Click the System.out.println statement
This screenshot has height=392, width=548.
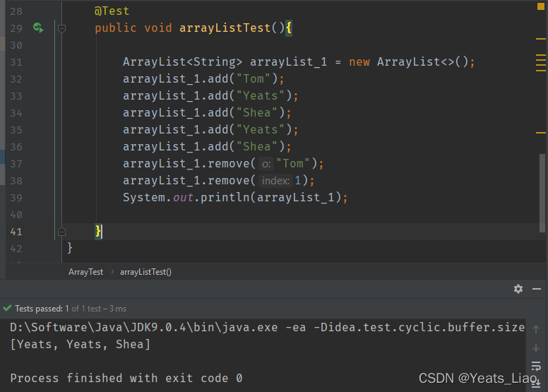tap(235, 198)
